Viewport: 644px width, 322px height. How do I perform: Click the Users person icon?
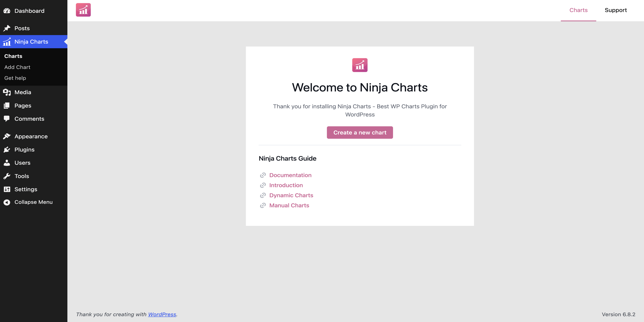(7, 163)
